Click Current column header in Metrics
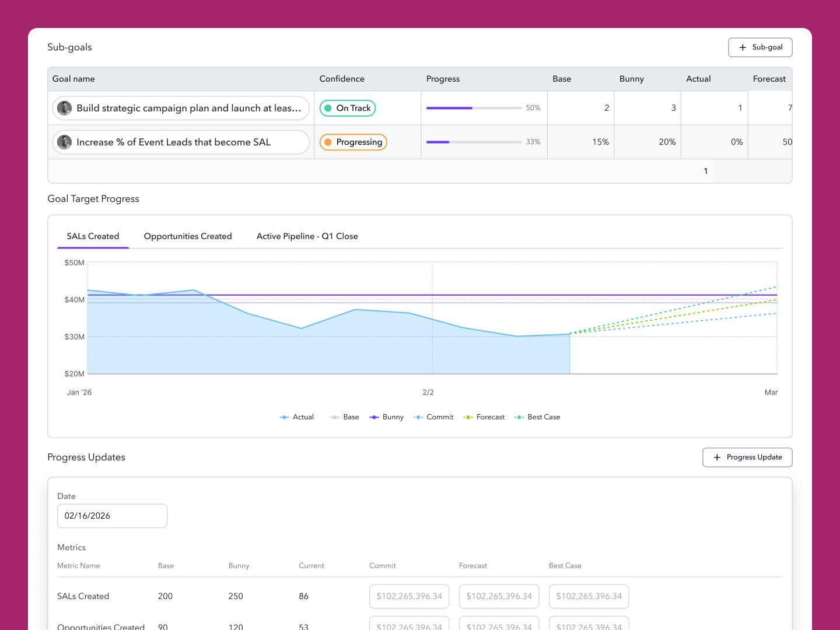The height and width of the screenshot is (630, 840). pyautogui.click(x=311, y=566)
